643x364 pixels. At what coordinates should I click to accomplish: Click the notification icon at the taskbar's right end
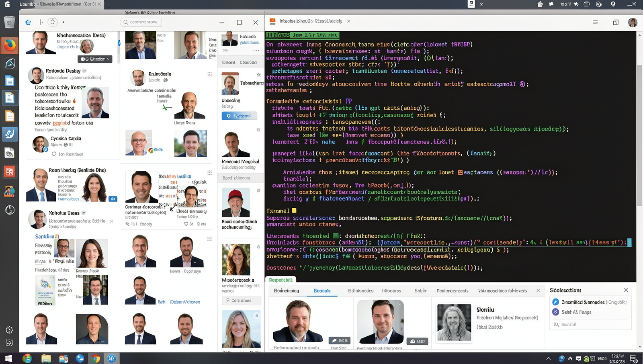633,358
